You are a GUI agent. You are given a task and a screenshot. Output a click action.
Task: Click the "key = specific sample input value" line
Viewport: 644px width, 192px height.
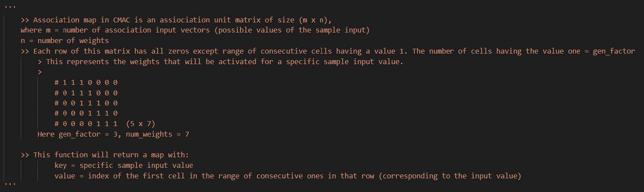[124, 165]
